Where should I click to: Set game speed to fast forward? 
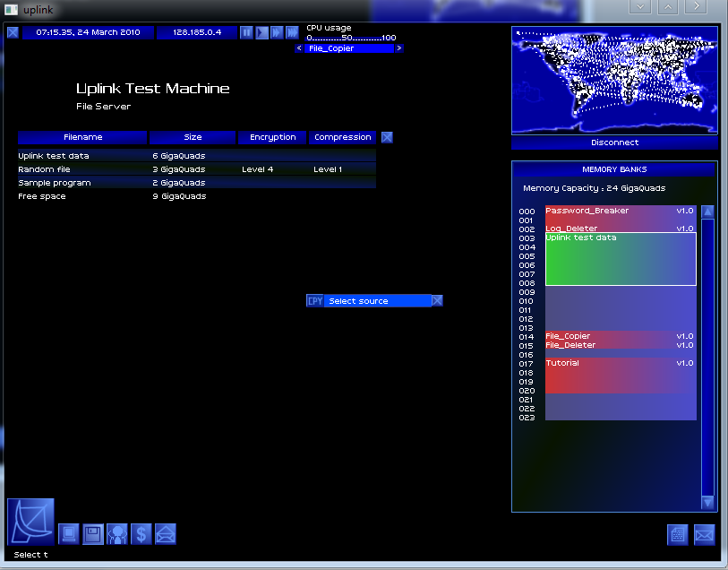277,32
